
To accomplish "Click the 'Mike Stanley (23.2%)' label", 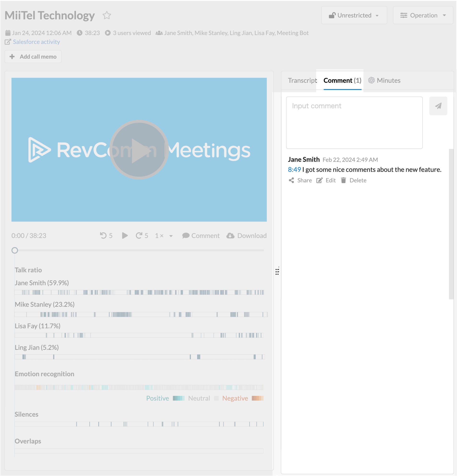I will click(45, 304).
